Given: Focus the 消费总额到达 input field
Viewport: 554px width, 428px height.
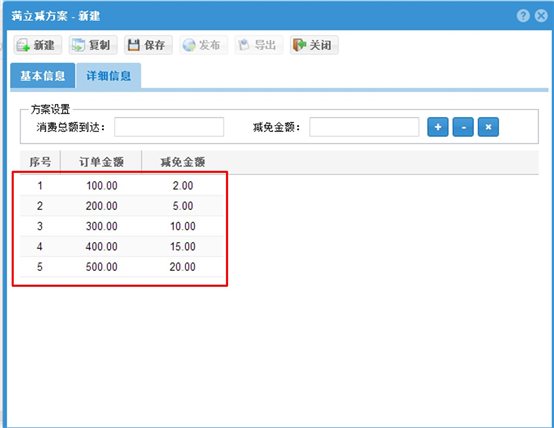Looking at the screenshot, I should (x=169, y=127).
